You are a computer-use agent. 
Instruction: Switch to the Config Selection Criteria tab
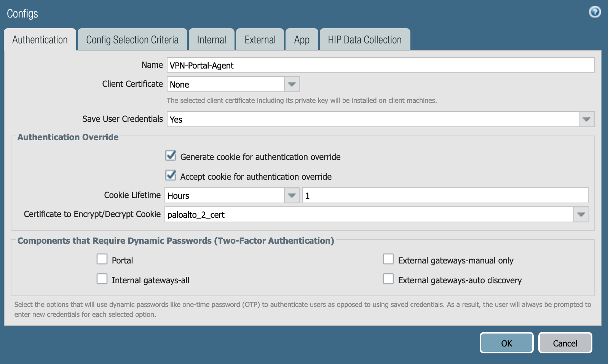click(x=132, y=40)
